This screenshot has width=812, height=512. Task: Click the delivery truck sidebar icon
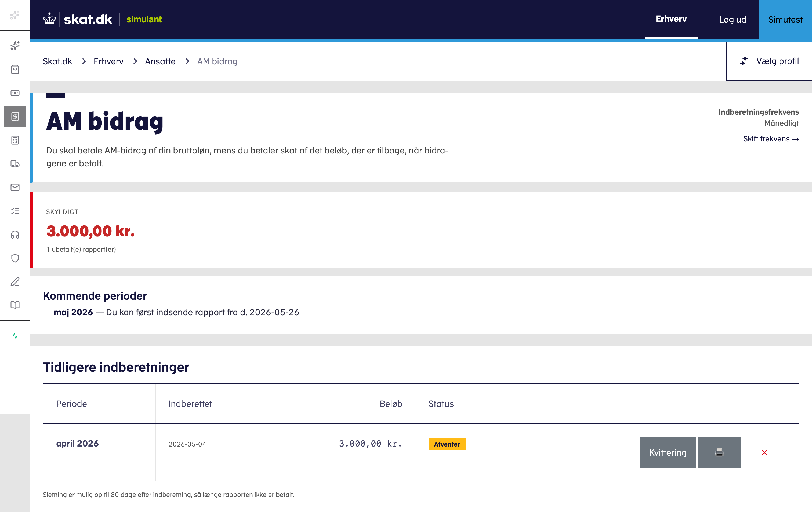[15, 163]
